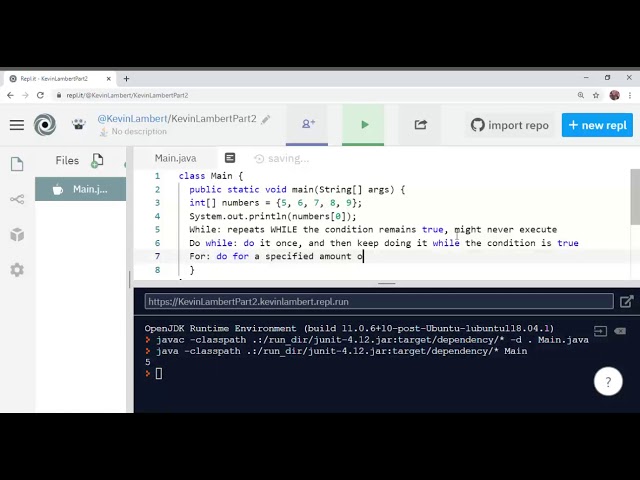Click line 5 While: repeats text
The width and height of the screenshot is (640, 480).
[x=373, y=229]
